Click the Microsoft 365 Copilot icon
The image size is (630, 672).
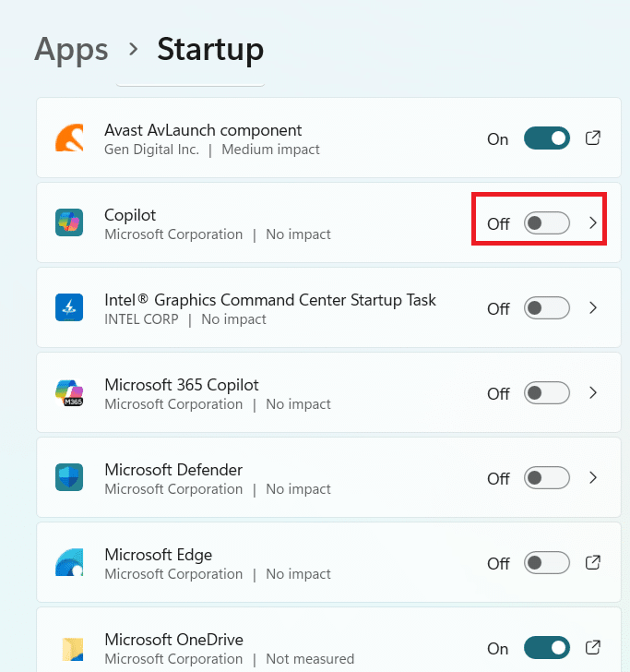(x=70, y=393)
